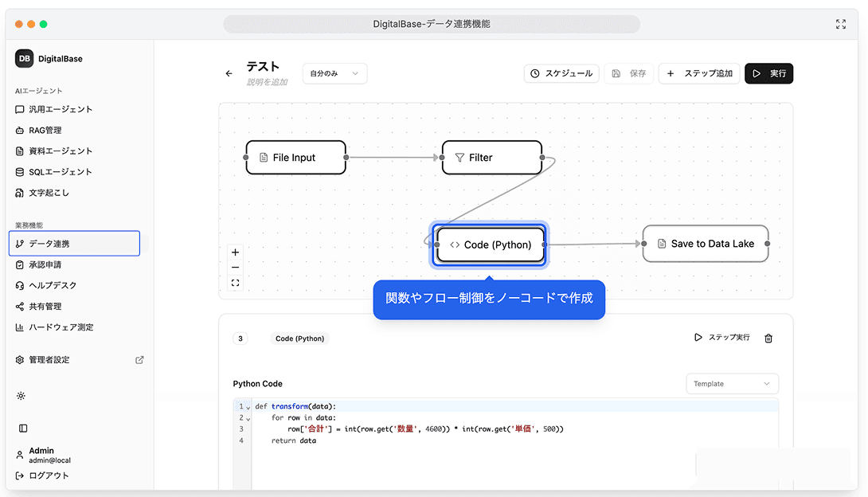Open RAG管理 menu item
The width and height of the screenshot is (868, 497).
[x=38, y=131]
